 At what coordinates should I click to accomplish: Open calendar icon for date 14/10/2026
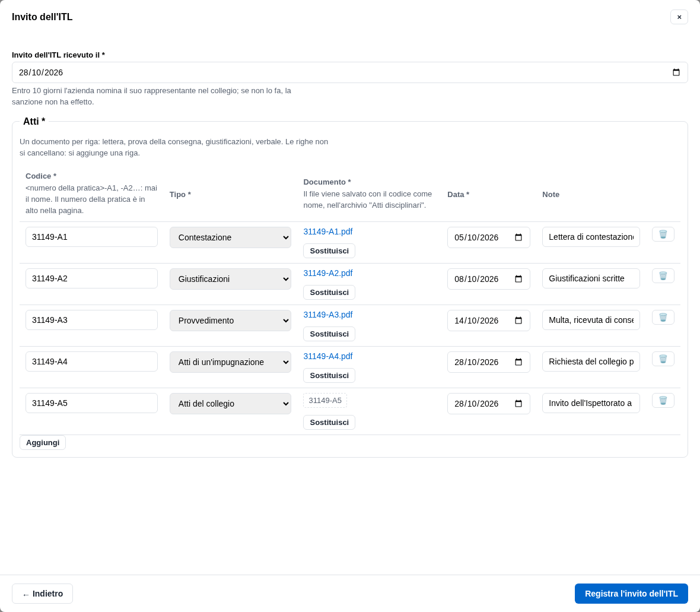tap(518, 321)
